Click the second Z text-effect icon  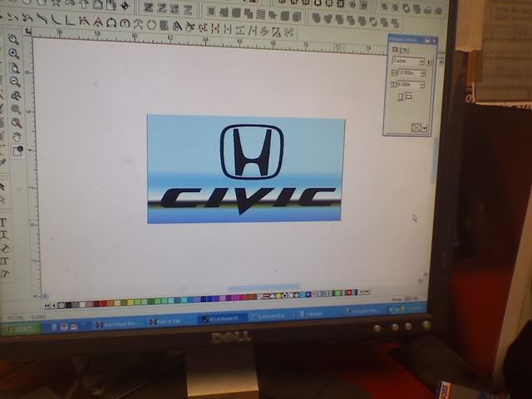pos(161,8)
